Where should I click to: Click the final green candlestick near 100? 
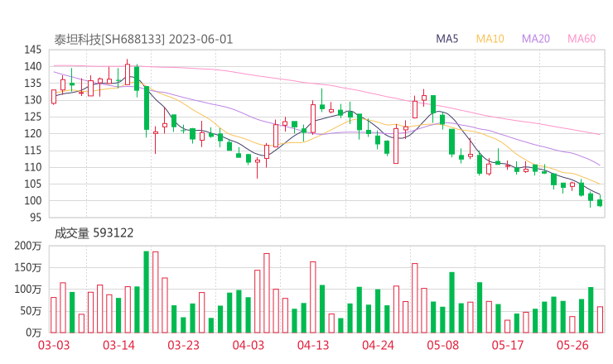tap(600, 203)
